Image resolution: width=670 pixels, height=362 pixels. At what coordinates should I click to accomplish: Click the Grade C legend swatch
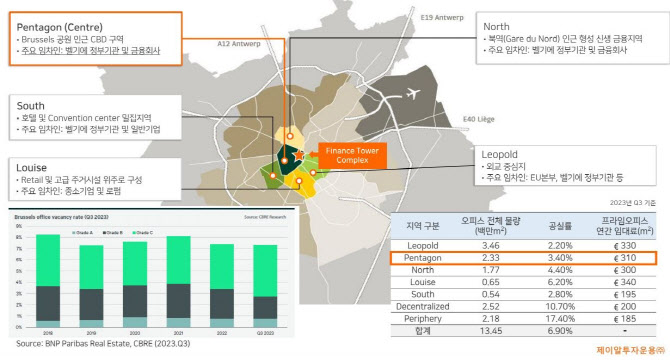click(134, 233)
